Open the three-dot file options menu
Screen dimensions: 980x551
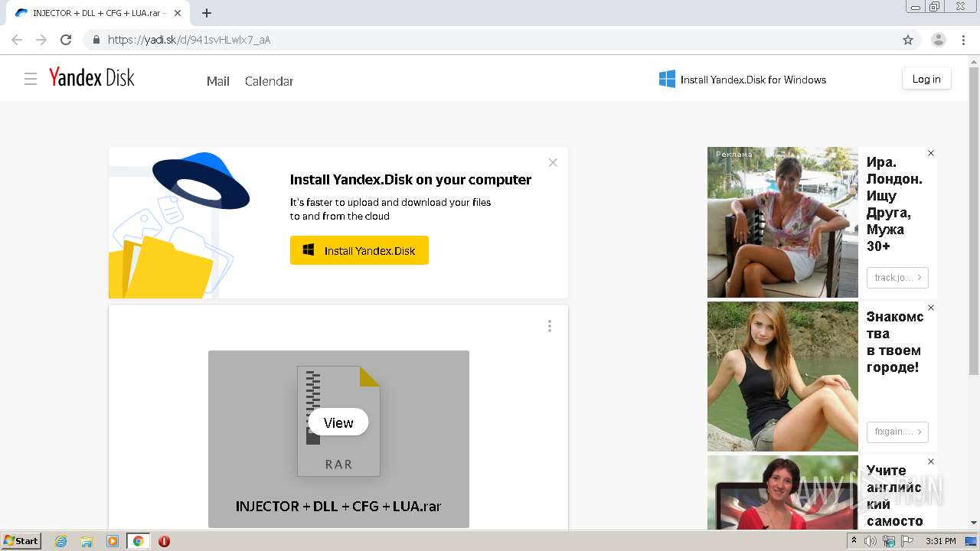tap(549, 326)
